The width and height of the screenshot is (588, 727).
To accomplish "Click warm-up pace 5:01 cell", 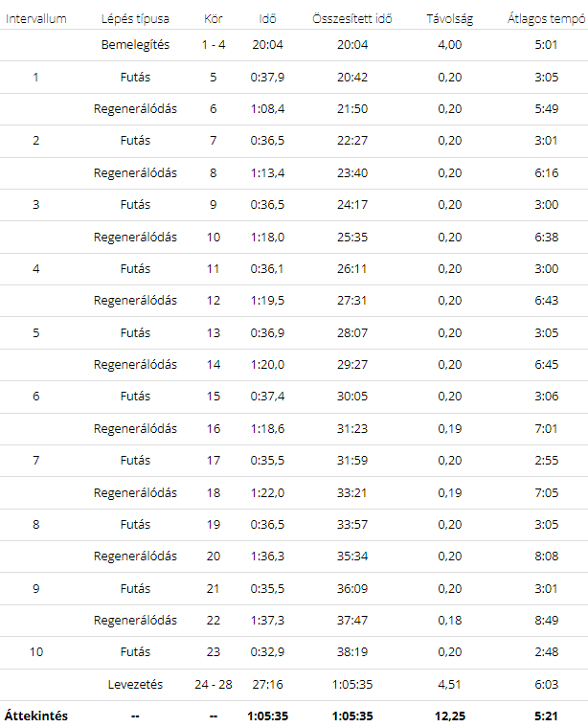I will pyautogui.click(x=546, y=45).
